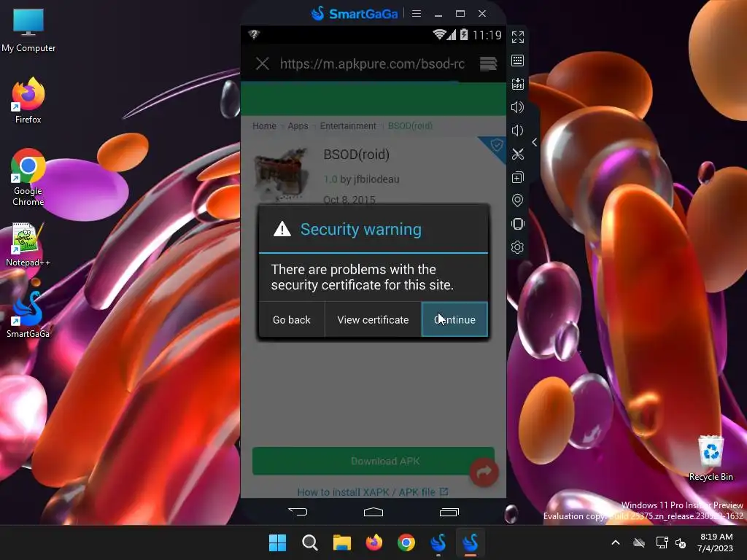
Task: Open How to install XAPK / APK file link
Action: click(x=373, y=492)
